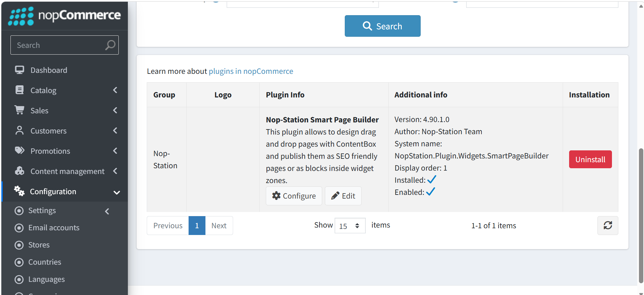Image resolution: width=644 pixels, height=295 pixels.
Task: Expand the Settings submenu chevron
Action: click(x=107, y=211)
